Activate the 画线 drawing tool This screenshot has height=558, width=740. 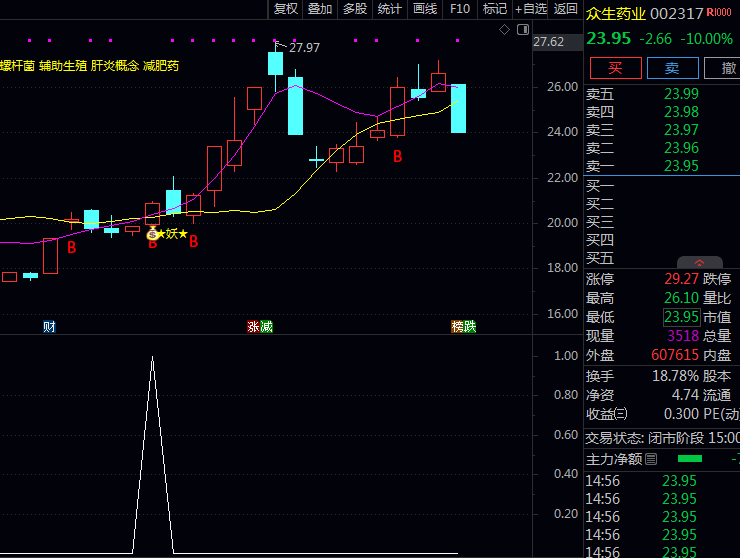[425, 8]
